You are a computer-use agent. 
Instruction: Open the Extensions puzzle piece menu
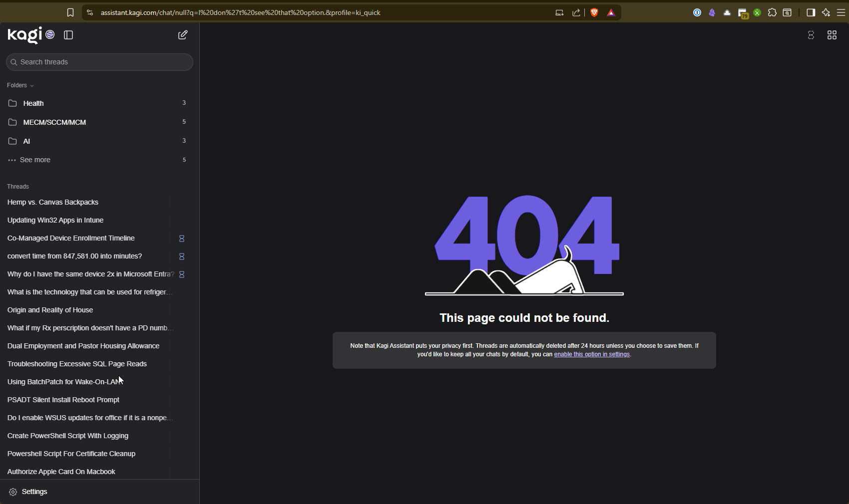(772, 12)
